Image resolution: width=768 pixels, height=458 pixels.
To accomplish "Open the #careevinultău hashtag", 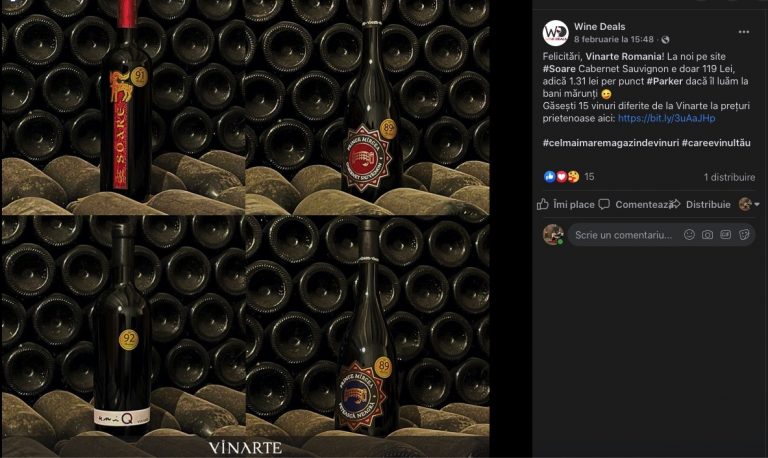I will (716, 143).
